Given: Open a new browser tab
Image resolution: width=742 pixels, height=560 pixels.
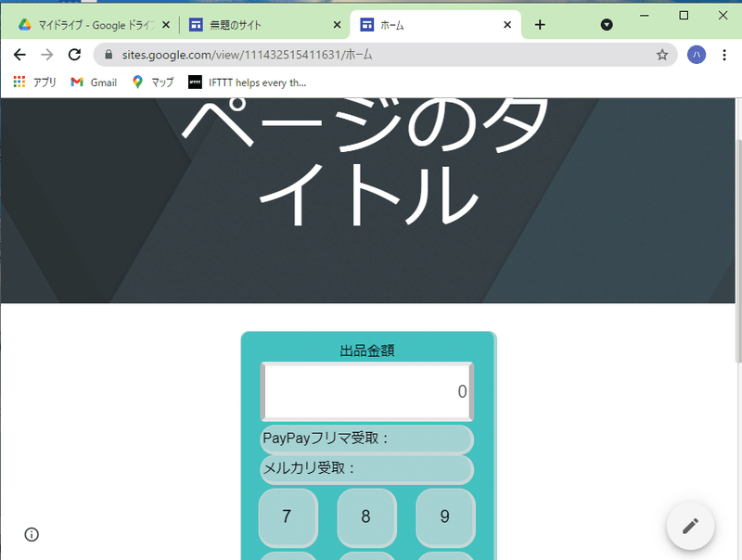Looking at the screenshot, I should pyautogui.click(x=540, y=24).
